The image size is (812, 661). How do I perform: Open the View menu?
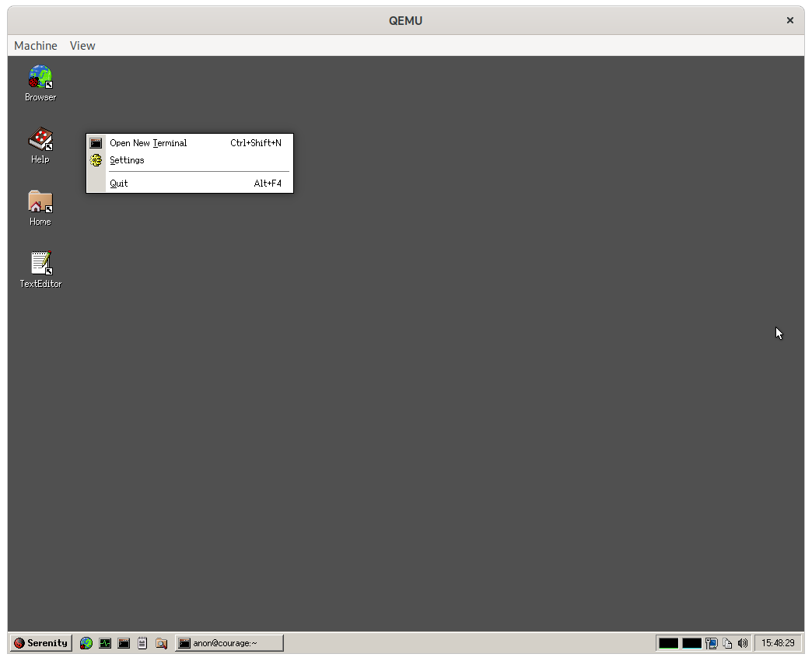[x=82, y=45]
